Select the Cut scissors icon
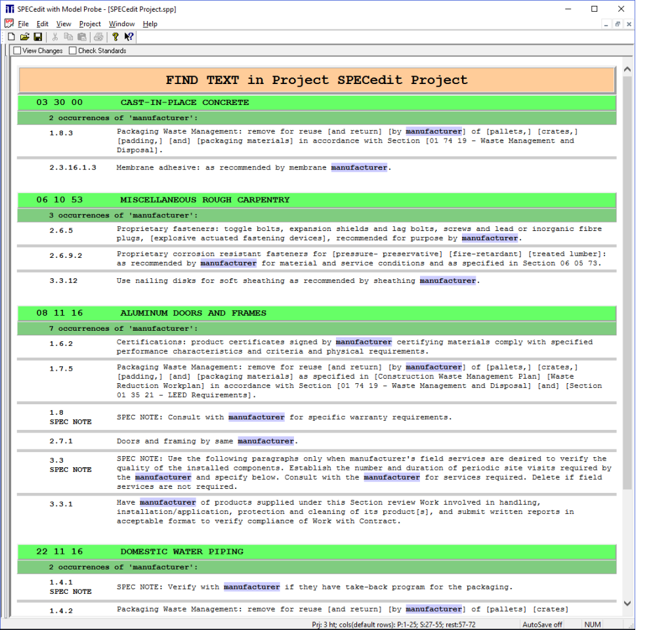This screenshot has width=672, height=630. (x=56, y=37)
